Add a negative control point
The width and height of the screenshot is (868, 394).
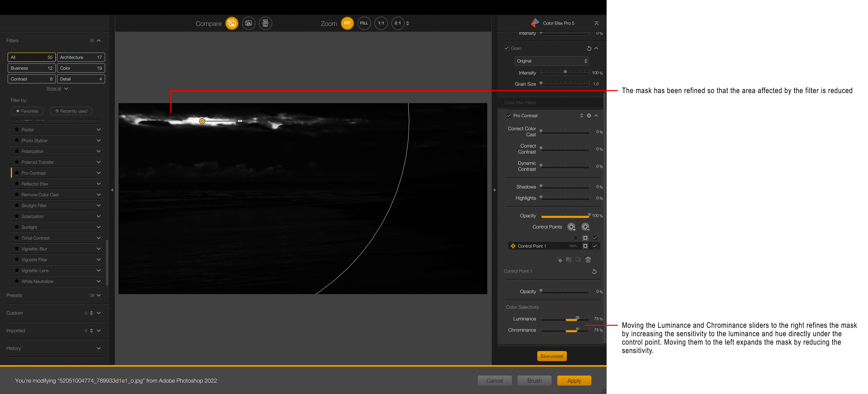pyautogui.click(x=585, y=227)
